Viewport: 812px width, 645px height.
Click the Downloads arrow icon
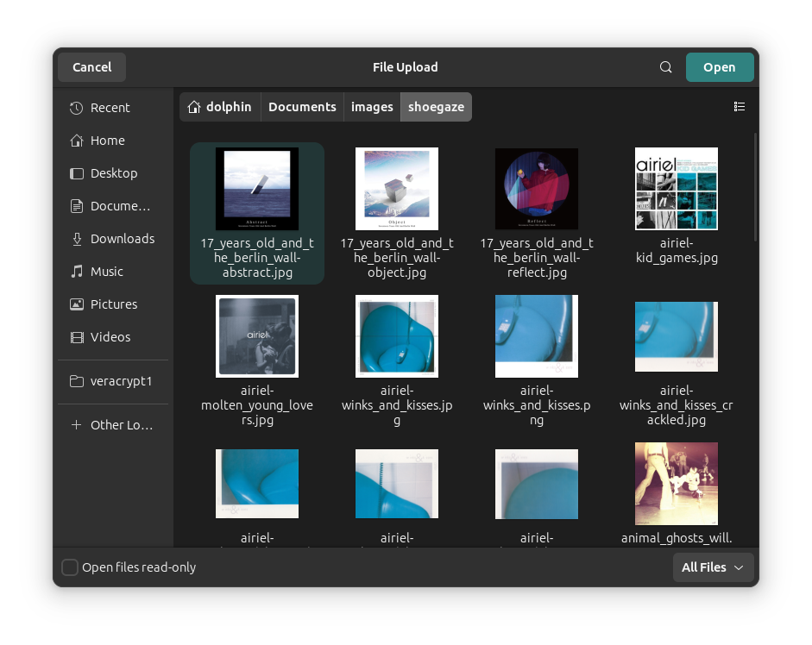pos(77,239)
